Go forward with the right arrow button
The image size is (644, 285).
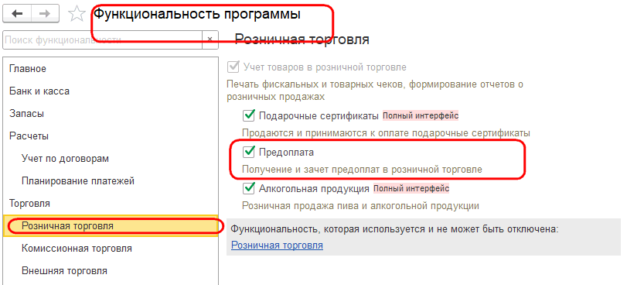click(x=45, y=14)
